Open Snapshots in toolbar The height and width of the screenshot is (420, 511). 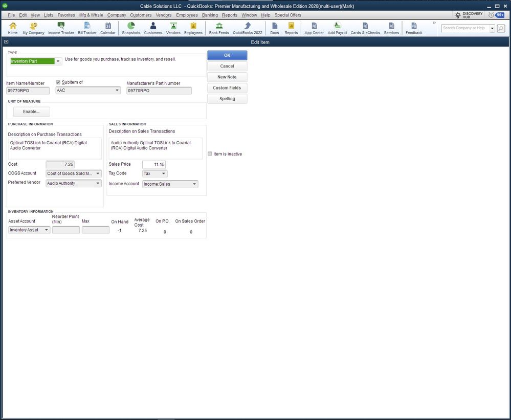(131, 28)
